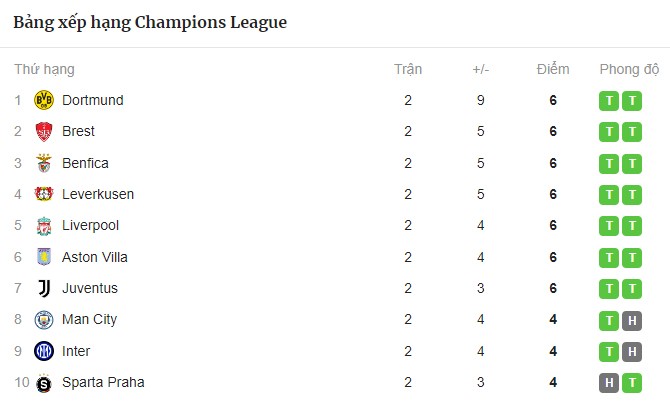Select the Benfica eagle crest

[x=44, y=163]
